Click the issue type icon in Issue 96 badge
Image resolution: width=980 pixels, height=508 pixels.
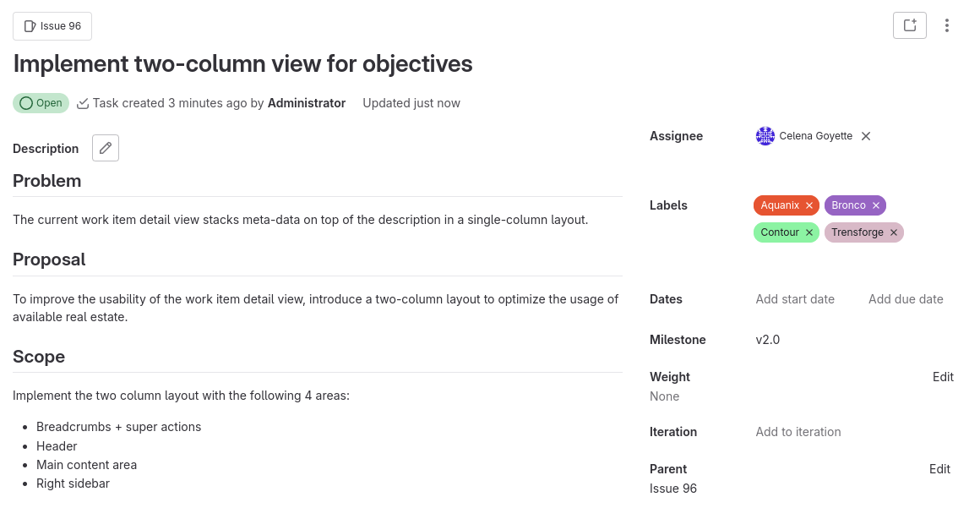(30, 25)
